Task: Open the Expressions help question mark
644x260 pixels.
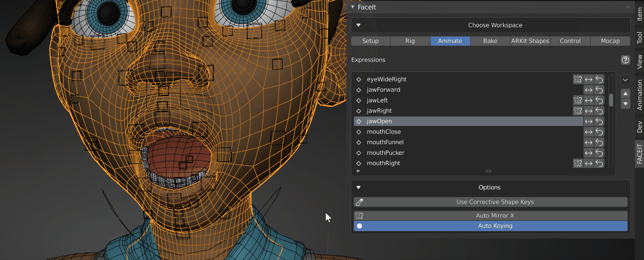Action: tap(625, 60)
